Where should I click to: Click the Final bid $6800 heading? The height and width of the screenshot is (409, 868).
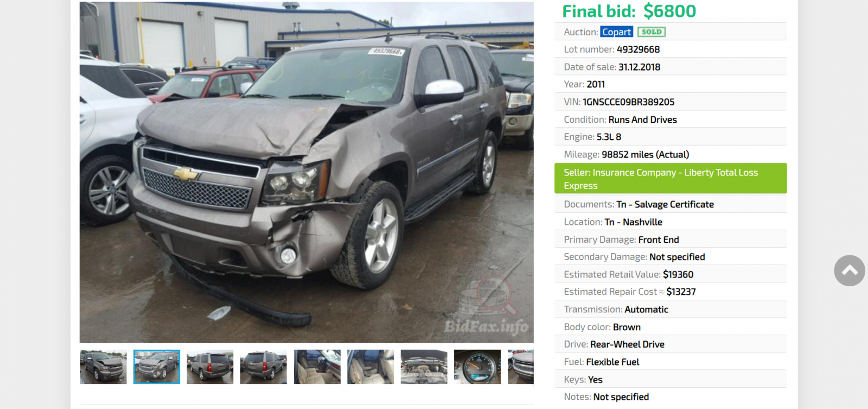tap(629, 11)
